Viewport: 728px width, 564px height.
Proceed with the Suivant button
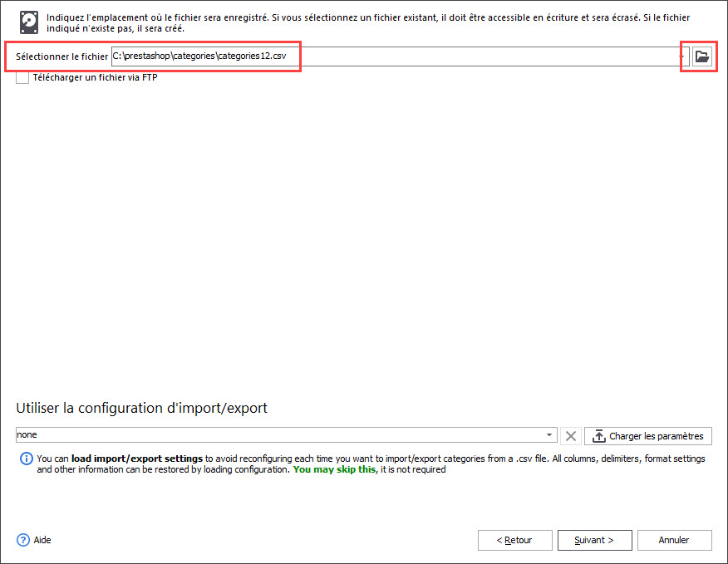click(x=594, y=540)
